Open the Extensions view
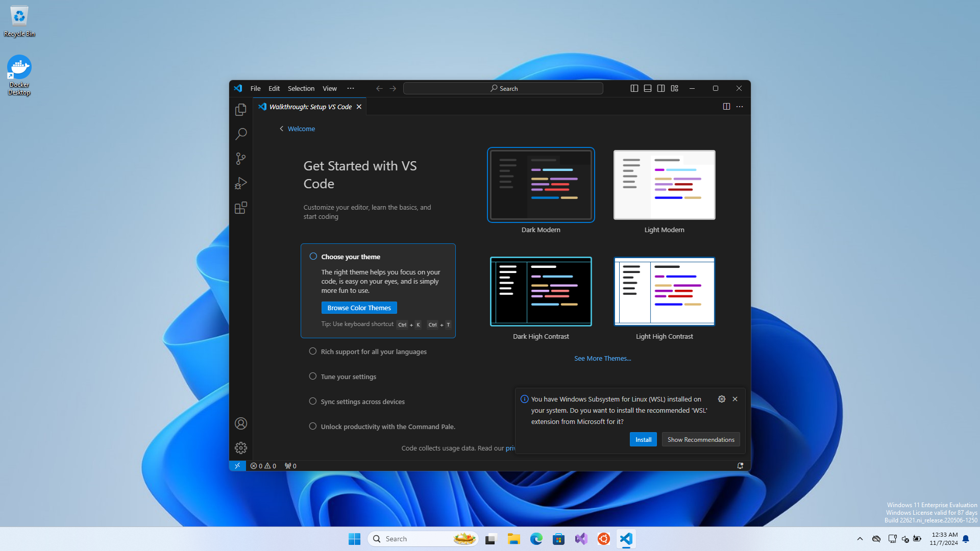Viewport: 980px width, 551px height. (x=240, y=208)
